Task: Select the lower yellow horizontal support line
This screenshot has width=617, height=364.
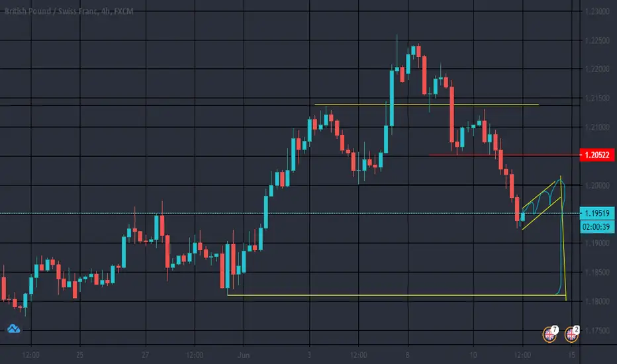Action: pos(397,295)
